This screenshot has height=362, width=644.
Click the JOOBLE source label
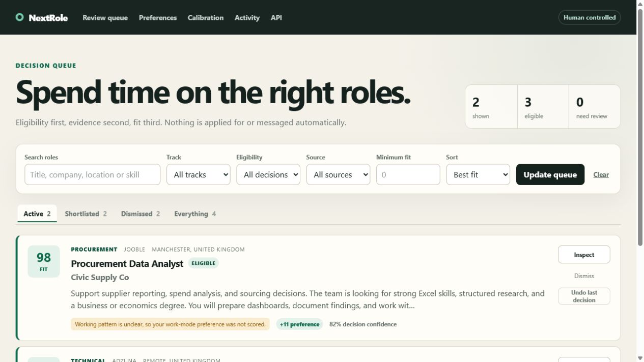[134, 249]
